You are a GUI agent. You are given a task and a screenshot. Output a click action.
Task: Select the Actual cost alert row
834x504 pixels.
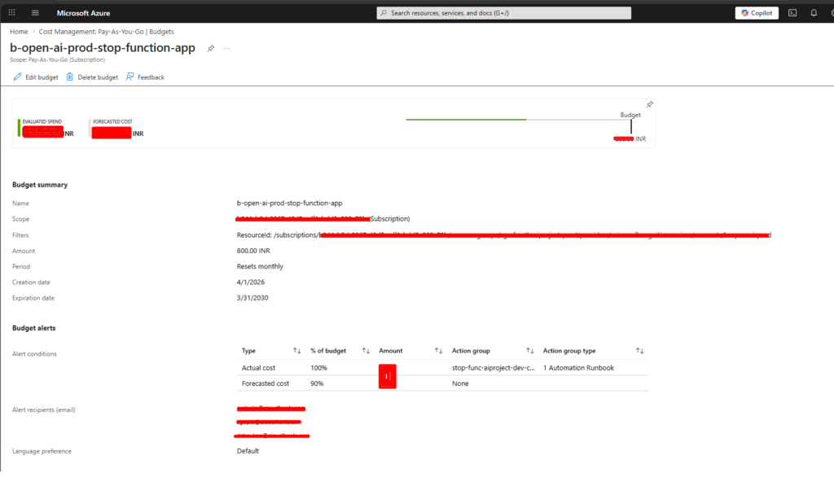pos(442,368)
